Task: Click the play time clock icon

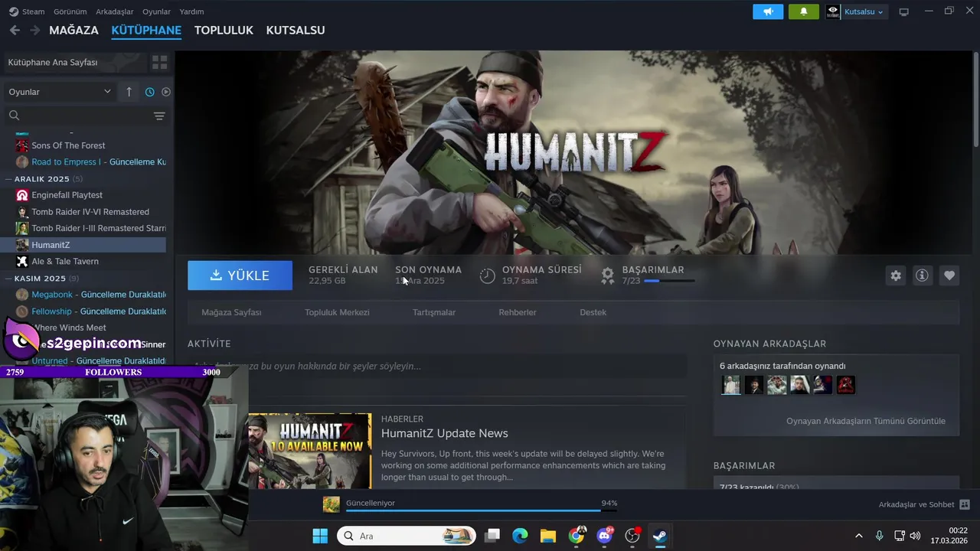Action: coord(487,275)
